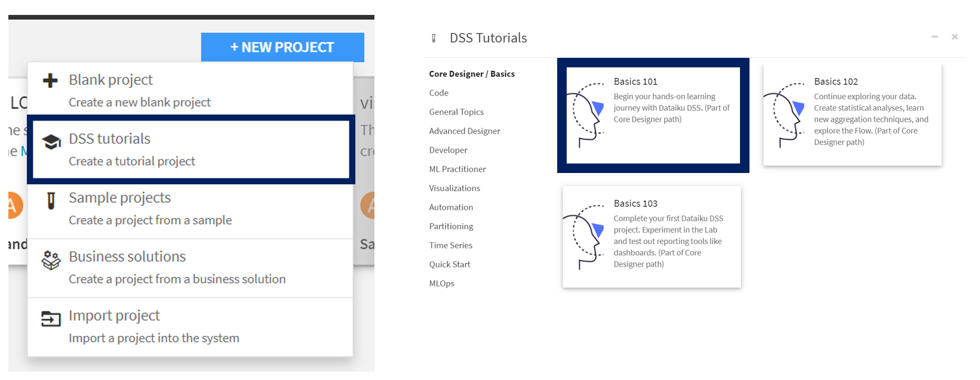Image resolution: width=980 pixels, height=380 pixels.
Task: Select the Quick Start category
Action: tap(450, 265)
